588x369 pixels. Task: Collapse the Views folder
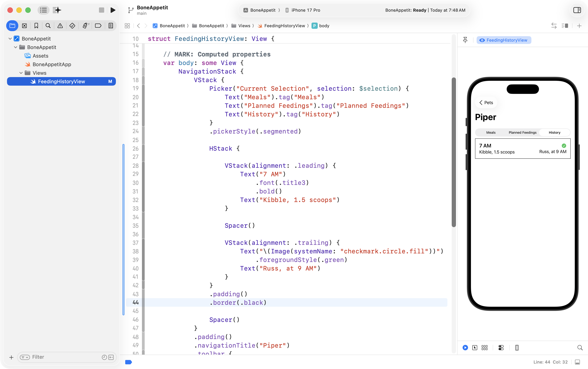21,73
